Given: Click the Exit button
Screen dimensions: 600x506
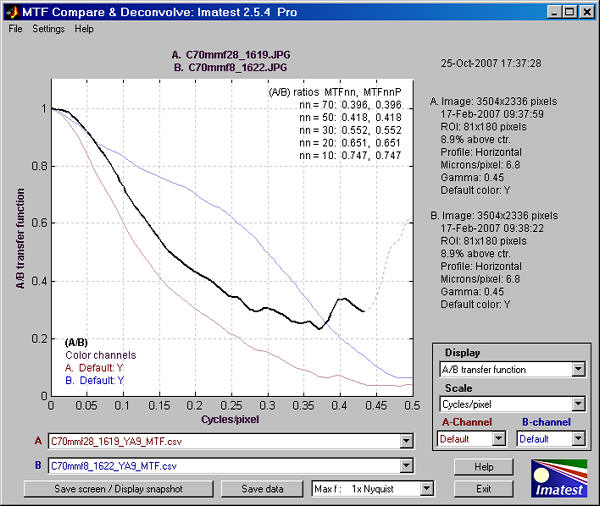Looking at the screenshot, I should pyautogui.click(x=484, y=489).
